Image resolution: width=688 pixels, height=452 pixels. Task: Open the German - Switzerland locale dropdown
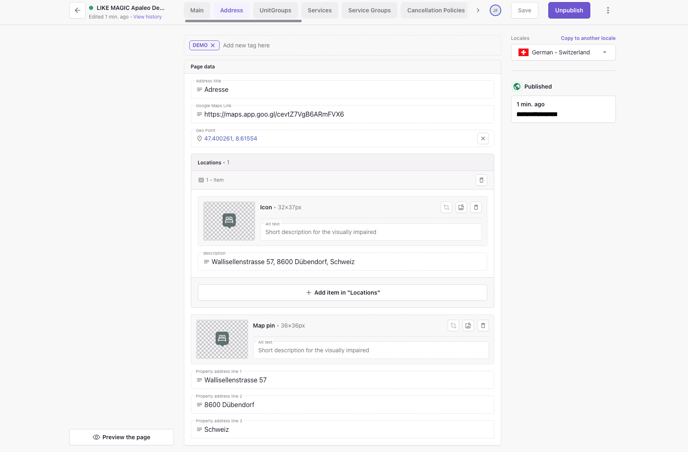pyautogui.click(x=563, y=52)
